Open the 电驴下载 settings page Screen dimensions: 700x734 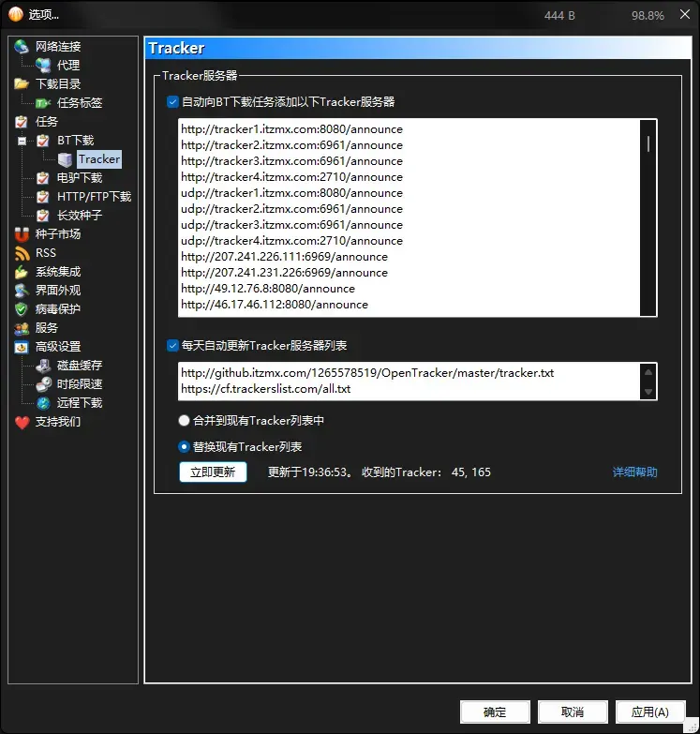80,178
